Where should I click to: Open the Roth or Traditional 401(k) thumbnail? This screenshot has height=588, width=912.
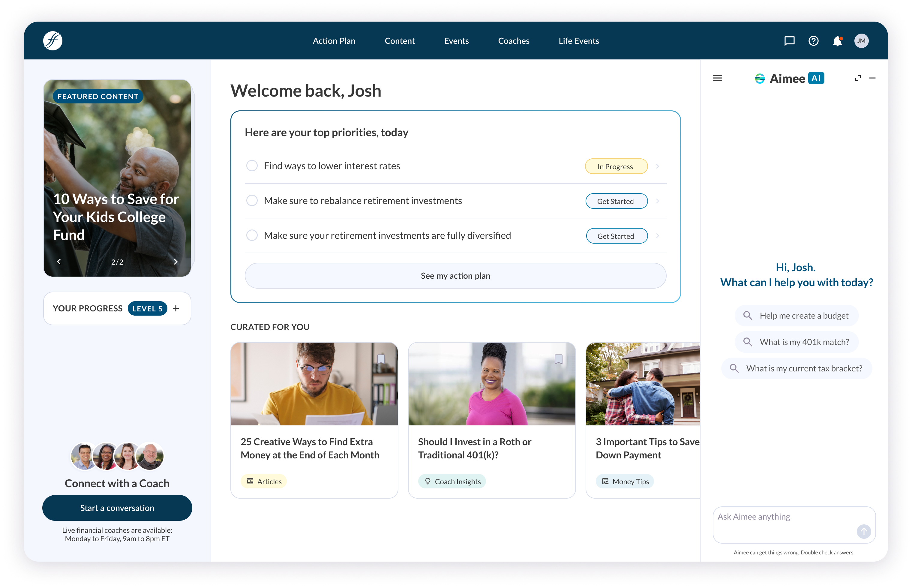click(492, 384)
